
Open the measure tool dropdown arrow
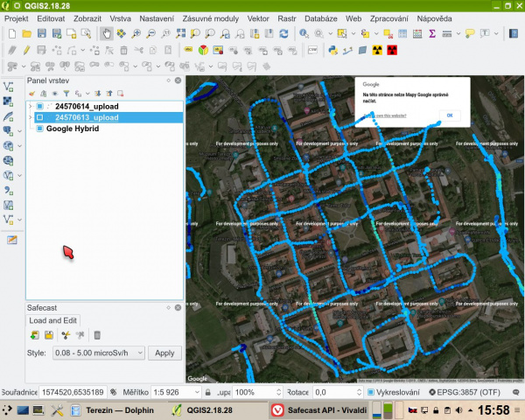point(458,33)
